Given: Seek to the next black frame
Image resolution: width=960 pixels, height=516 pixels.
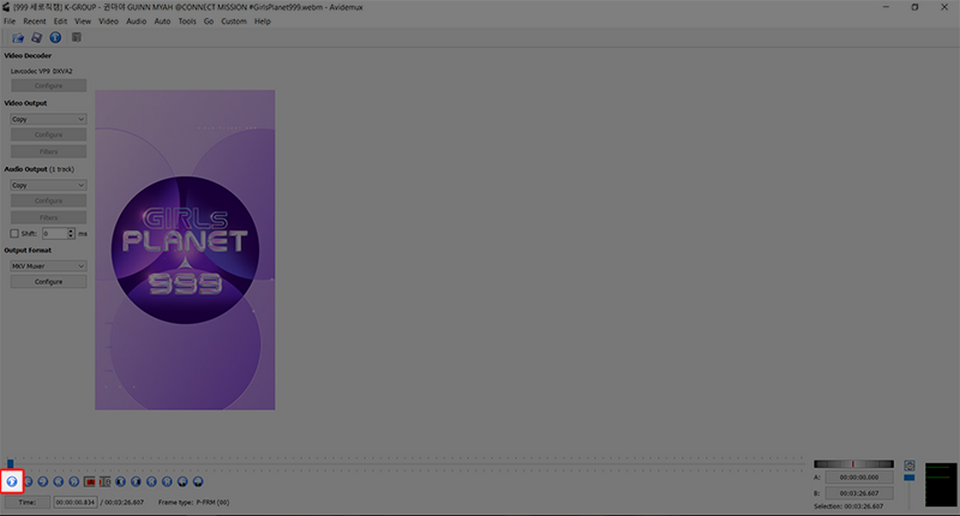Looking at the screenshot, I should coord(136,482).
